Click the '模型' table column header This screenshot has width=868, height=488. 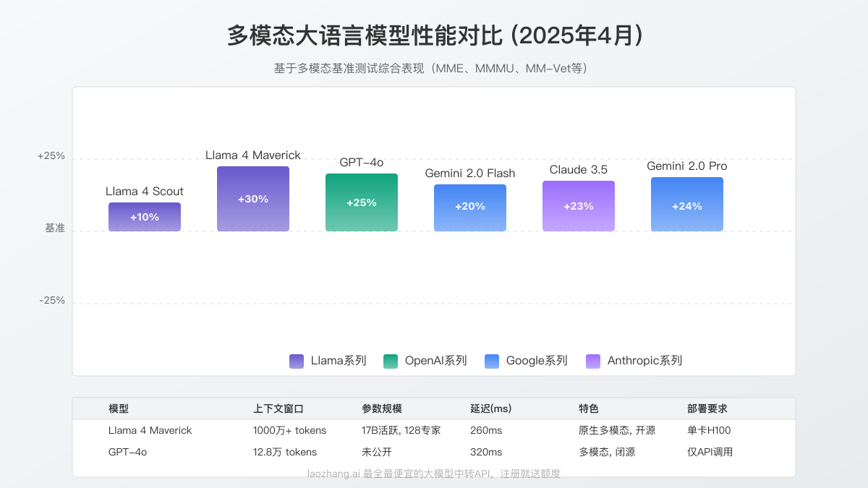119,408
